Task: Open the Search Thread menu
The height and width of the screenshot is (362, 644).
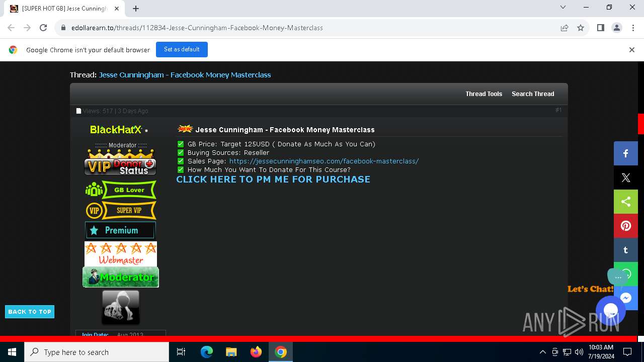Action: (533, 94)
